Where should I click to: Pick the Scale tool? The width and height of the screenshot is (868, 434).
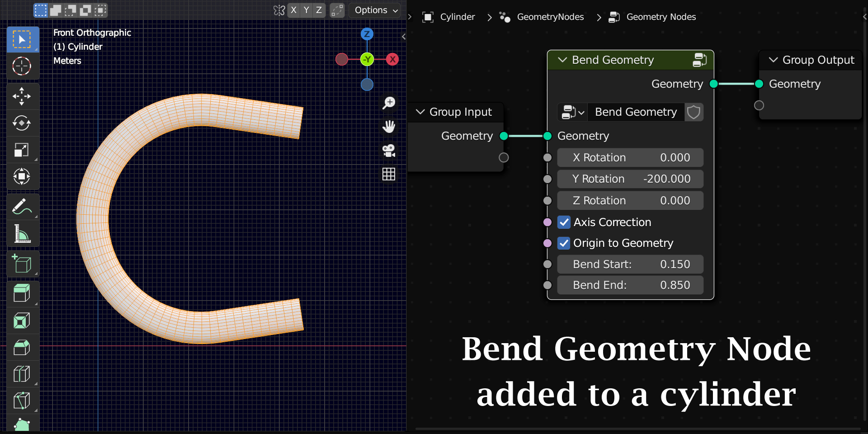[22, 150]
